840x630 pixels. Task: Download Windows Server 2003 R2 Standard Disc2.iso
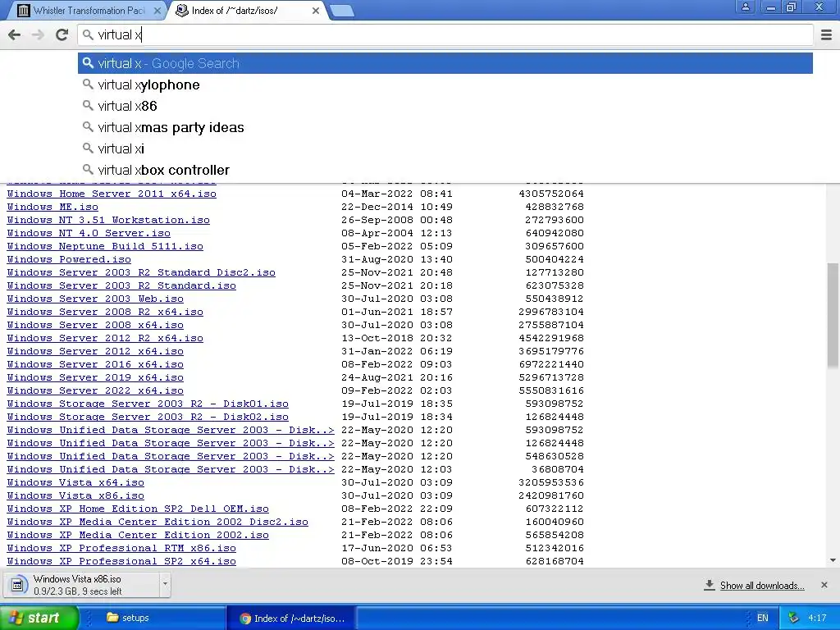141,272
